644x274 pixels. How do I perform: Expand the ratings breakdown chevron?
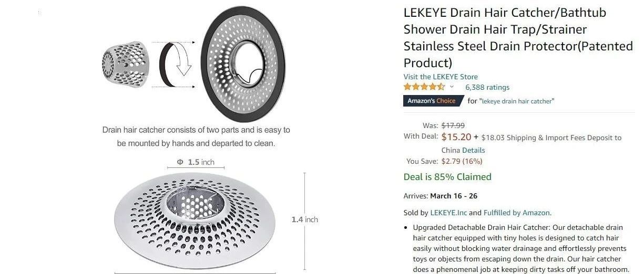(452, 87)
